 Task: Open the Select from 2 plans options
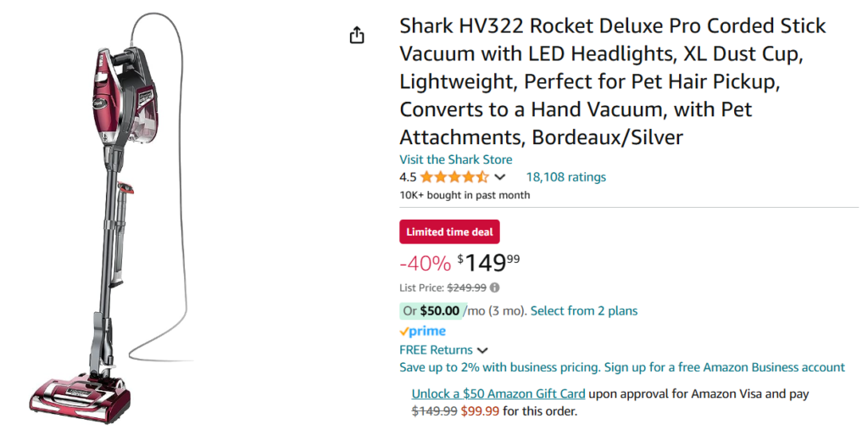tap(583, 310)
